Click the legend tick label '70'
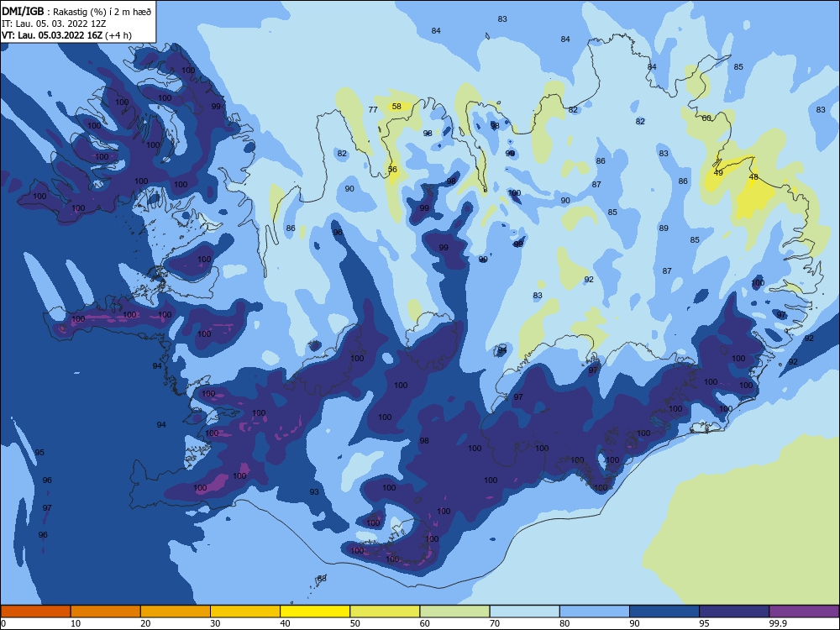This screenshot has width=840, height=630. click(x=495, y=623)
